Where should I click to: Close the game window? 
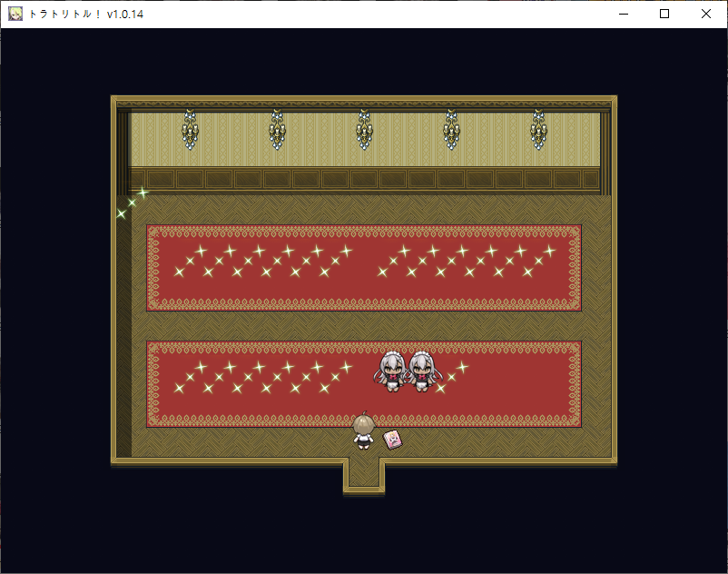pyautogui.click(x=706, y=14)
